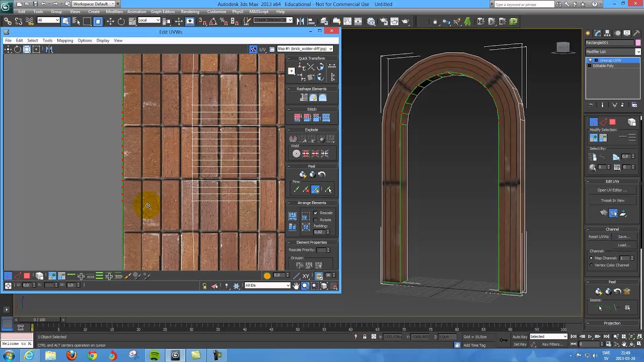Toggle the Rescale checkbox
The image size is (644, 362).
[x=315, y=213]
